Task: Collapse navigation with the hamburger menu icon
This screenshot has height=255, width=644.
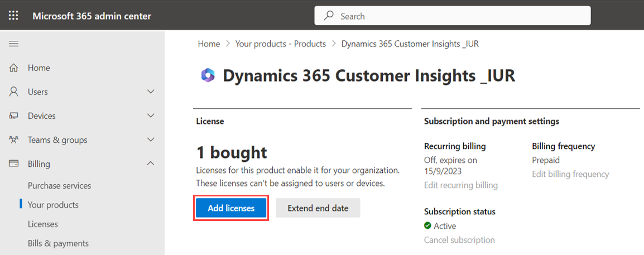Action: point(14,44)
